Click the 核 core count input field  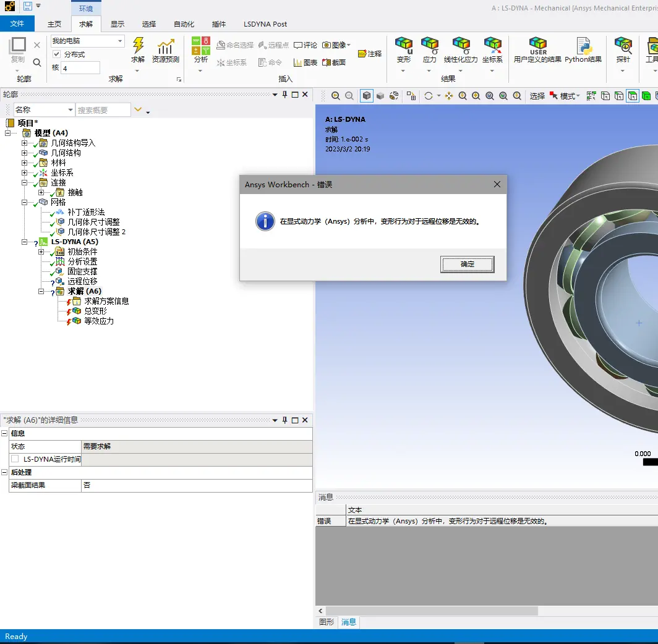[80, 68]
